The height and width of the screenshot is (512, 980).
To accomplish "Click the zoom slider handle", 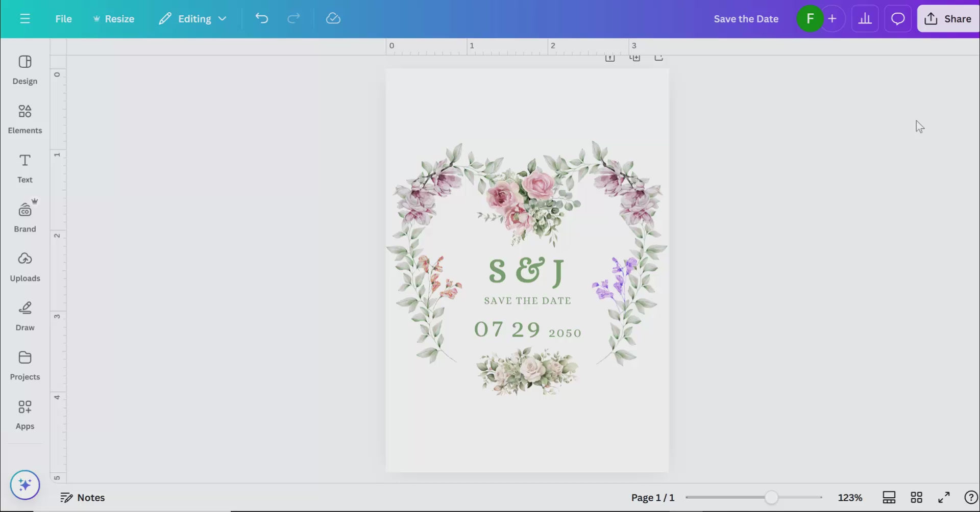I will coord(771,497).
